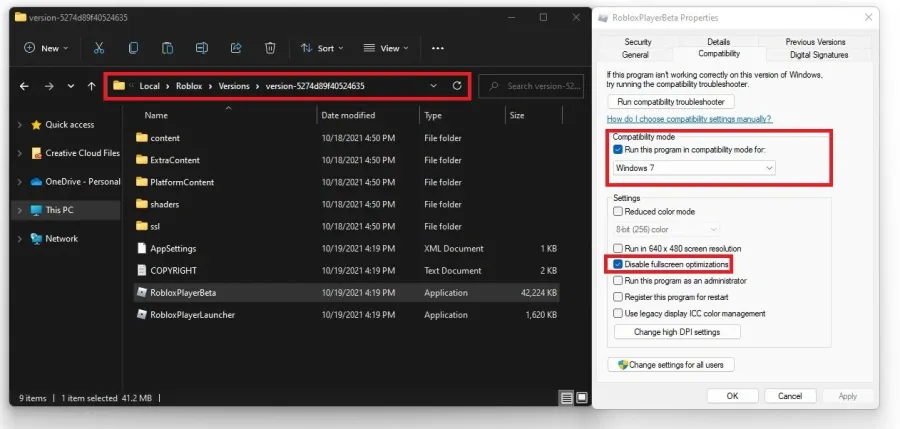Viewport: 900px width, 429px height.
Task: Click the Paste clipboard icon
Action: pos(167,48)
